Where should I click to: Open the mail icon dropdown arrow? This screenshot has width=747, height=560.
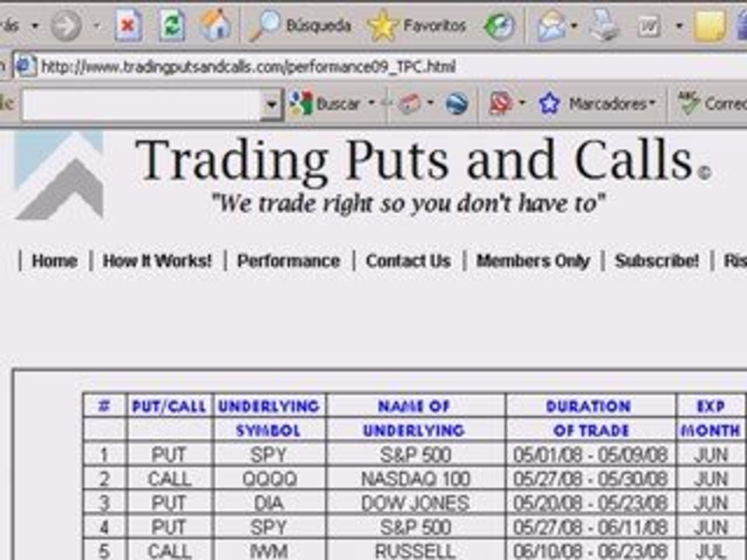point(574,25)
